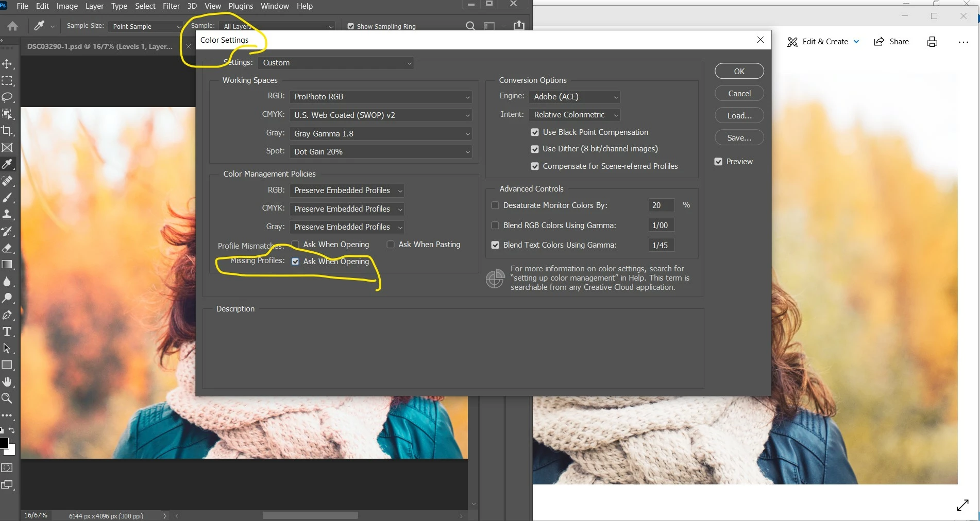Click the Save... button
The height and width of the screenshot is (521, 980).
739,137
